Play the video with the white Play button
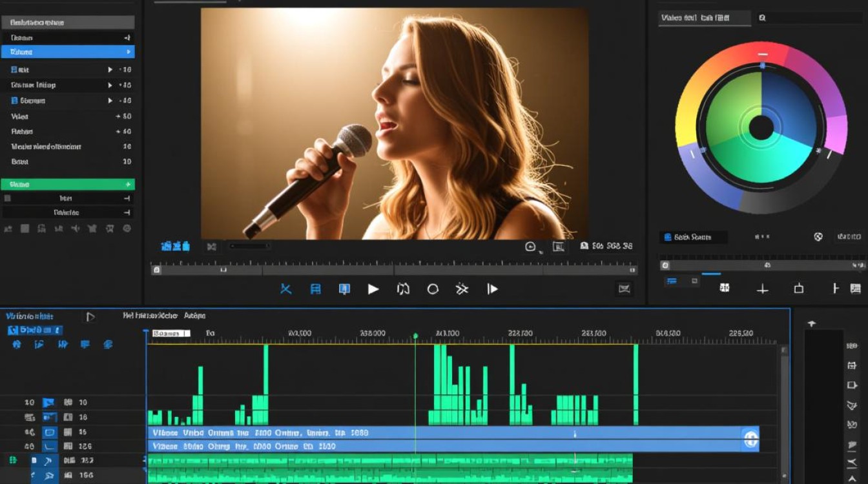 pos(373,289)
